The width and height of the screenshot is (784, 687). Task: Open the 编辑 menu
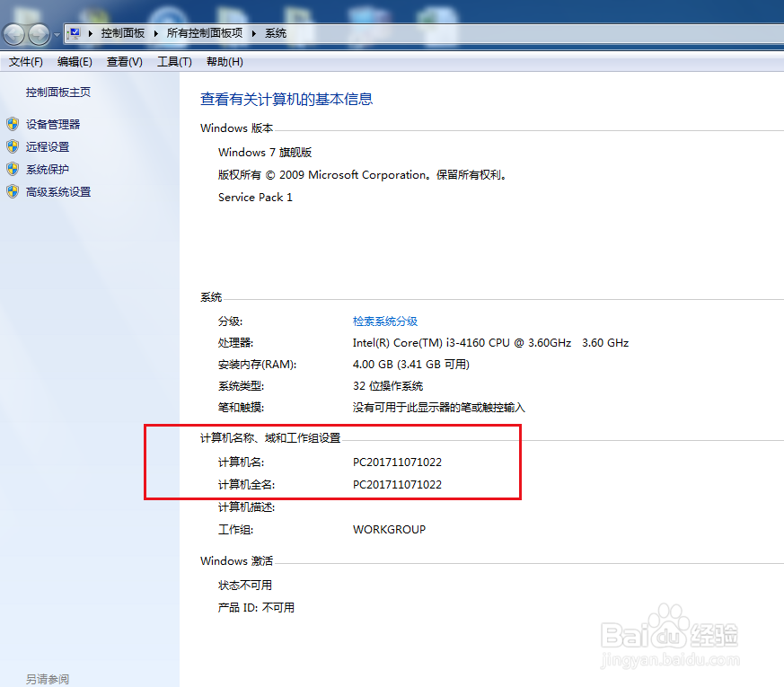tap(75, 61)
